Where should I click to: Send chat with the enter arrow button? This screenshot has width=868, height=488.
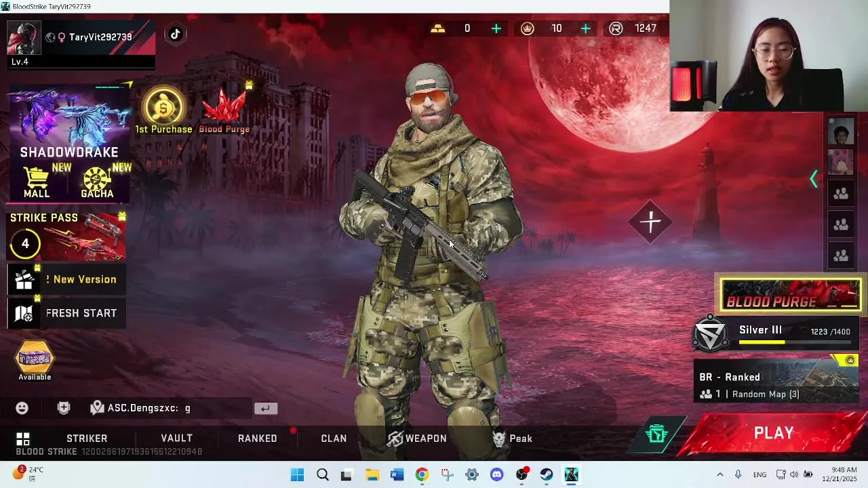[265, 408]
